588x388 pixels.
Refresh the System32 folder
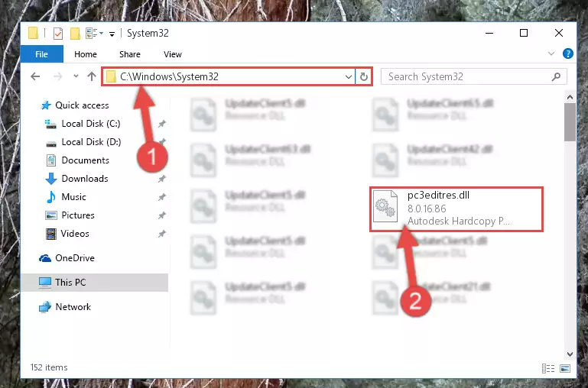pyautogui.click(x=364, y=77)
